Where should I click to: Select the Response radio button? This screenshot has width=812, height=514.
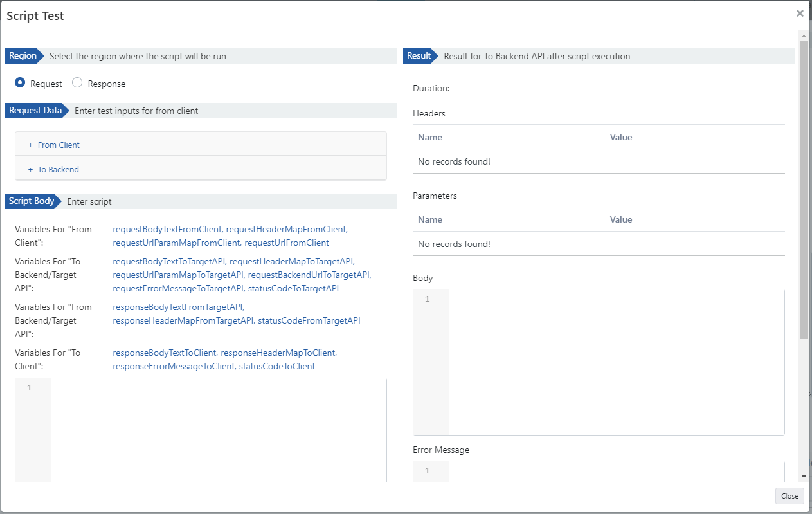coord(77,83)
